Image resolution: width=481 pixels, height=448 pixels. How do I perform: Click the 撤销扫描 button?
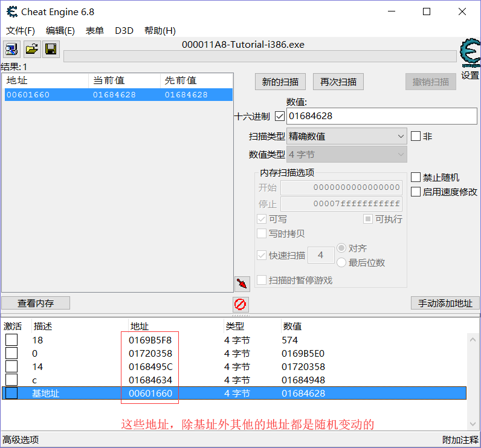pos(431,82)
